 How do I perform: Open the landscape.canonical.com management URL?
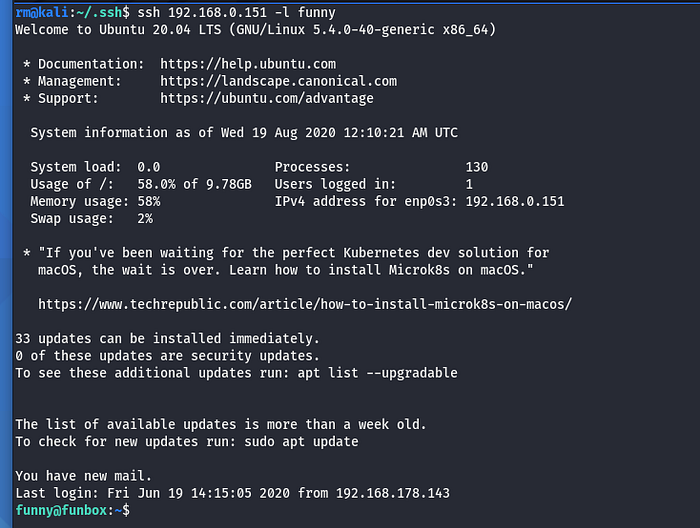[x=278, y=81]
